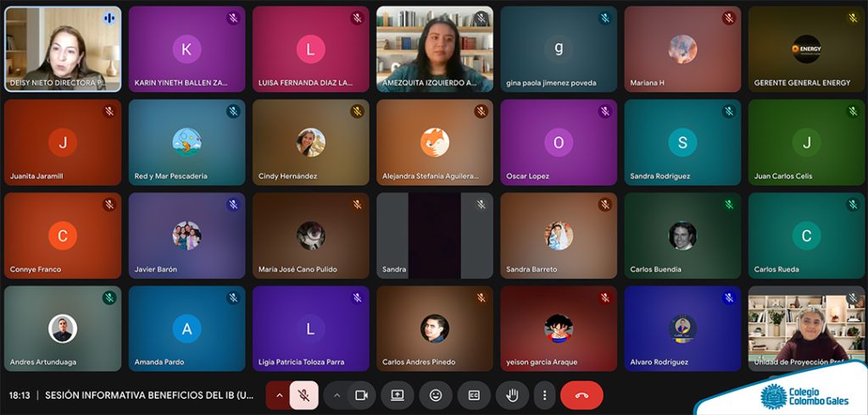Turn on closed captions

point(474,395)
